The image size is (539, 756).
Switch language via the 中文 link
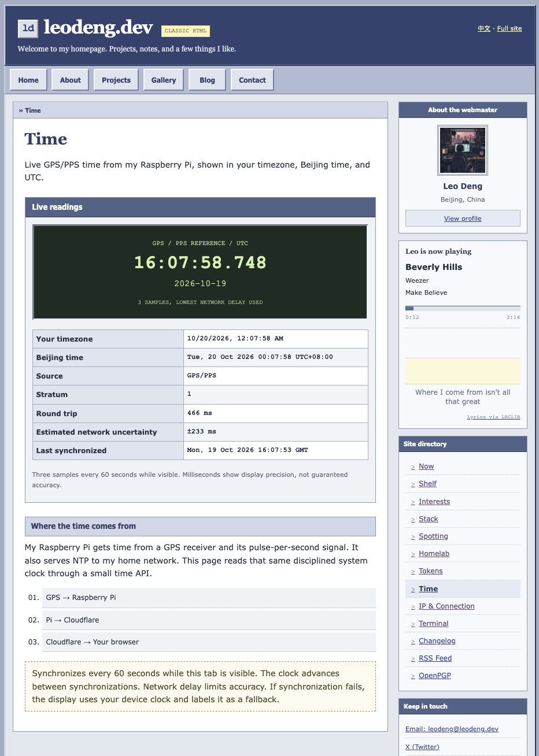(484, 28)
